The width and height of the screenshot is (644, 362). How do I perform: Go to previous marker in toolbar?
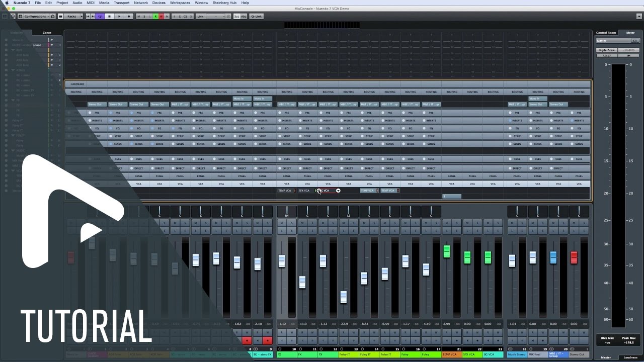(x=88, y=17)
